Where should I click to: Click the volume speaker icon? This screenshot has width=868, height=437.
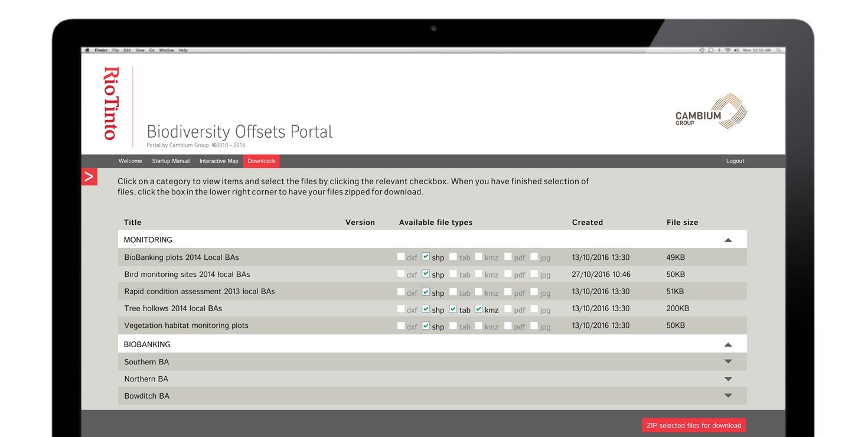[x=736, y=50]
